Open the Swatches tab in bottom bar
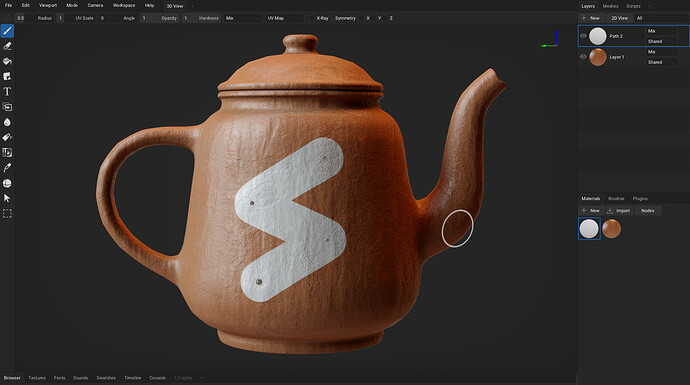Screen dimensions: 690x385 [x=106, y=378]
